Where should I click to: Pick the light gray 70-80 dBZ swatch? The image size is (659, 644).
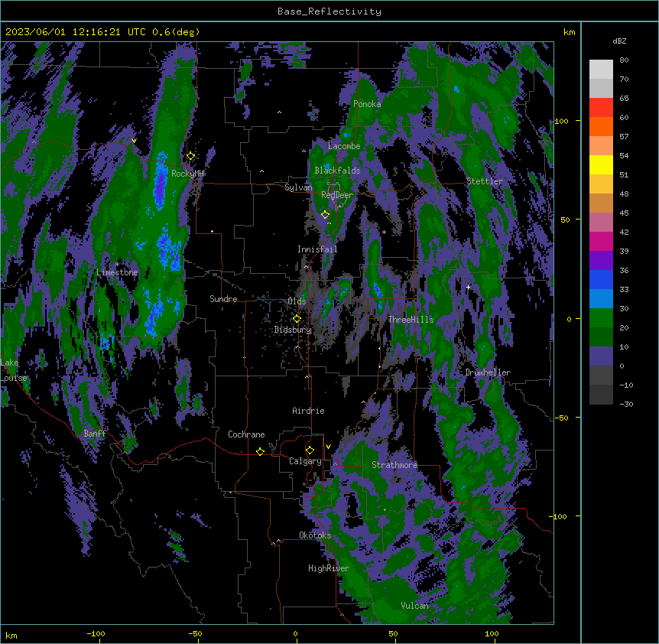pyautogui.click(x=601, y=70)
